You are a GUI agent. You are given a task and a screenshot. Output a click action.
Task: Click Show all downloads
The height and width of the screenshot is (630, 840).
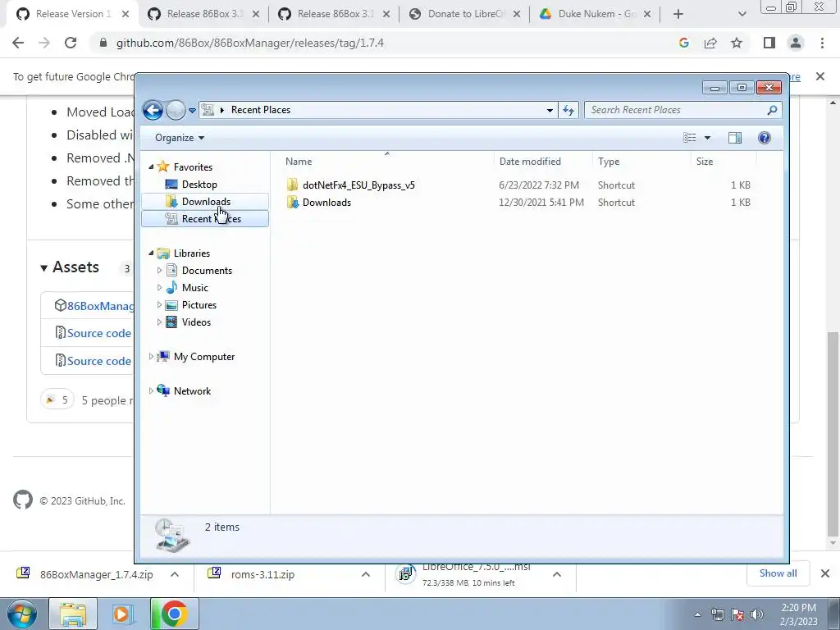tap(778, 573)
